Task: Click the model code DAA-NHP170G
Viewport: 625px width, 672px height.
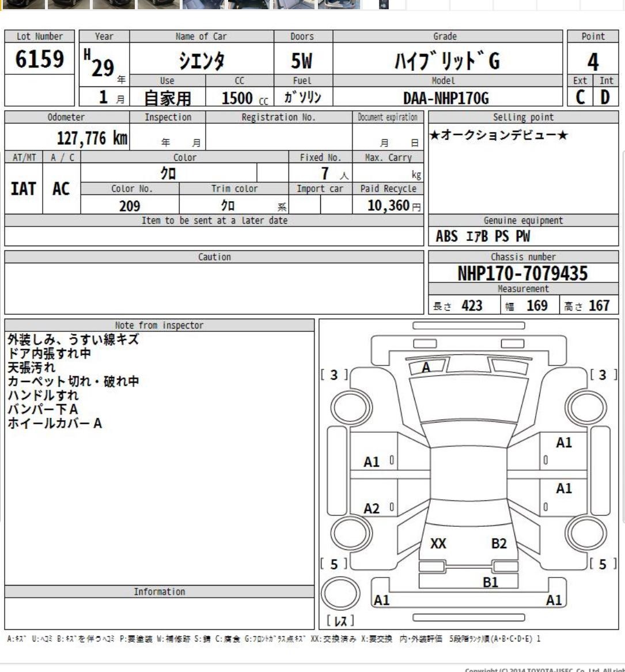Action: point(446,99)
